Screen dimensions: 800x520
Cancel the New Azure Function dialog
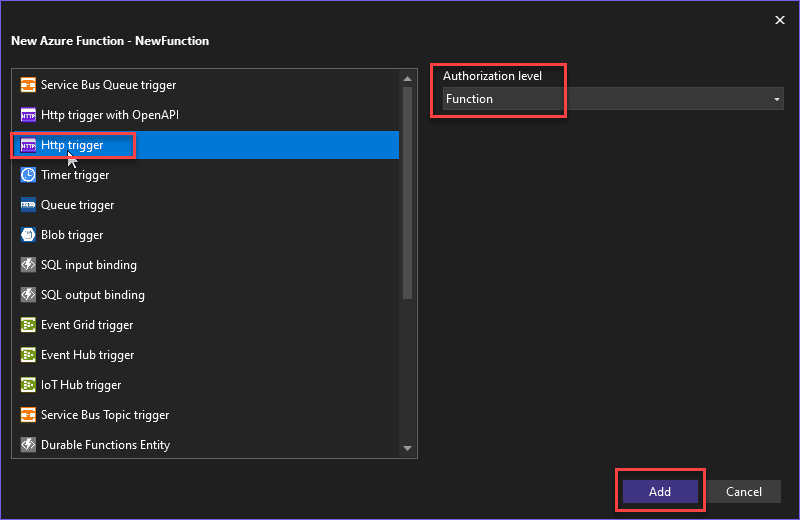[x=743, y=491]
